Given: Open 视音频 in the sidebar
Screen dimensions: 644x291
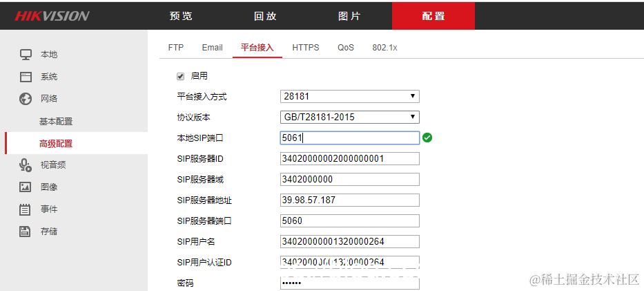Looking at the screenshot, I should (53, 165).
